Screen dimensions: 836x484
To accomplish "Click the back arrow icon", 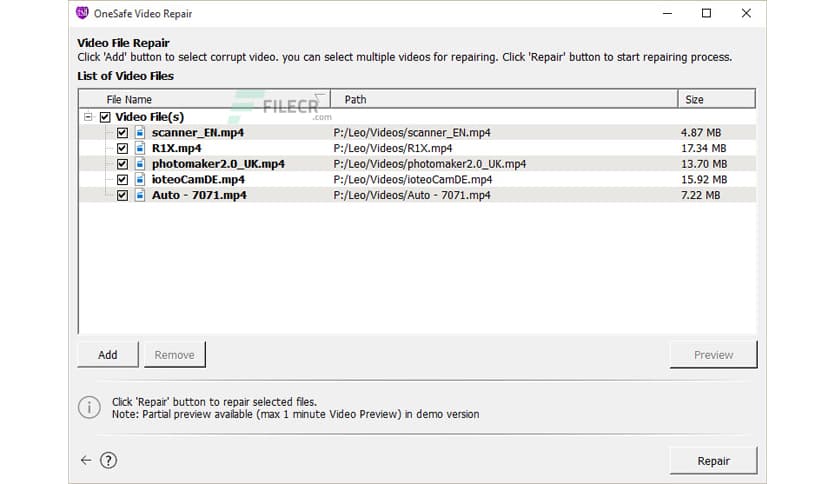I will [86, 461].
